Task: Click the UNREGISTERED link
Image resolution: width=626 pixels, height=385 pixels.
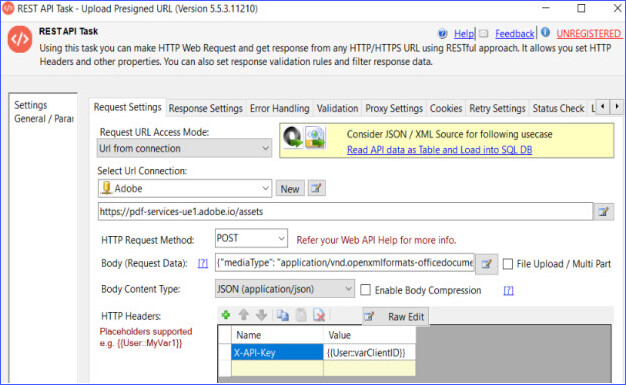Action: pyautogui.click(x=588, y=34)
